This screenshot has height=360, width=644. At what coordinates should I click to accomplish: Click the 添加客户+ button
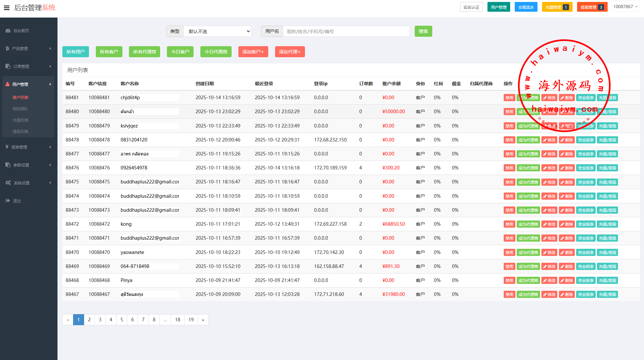[x=253, y=52]
